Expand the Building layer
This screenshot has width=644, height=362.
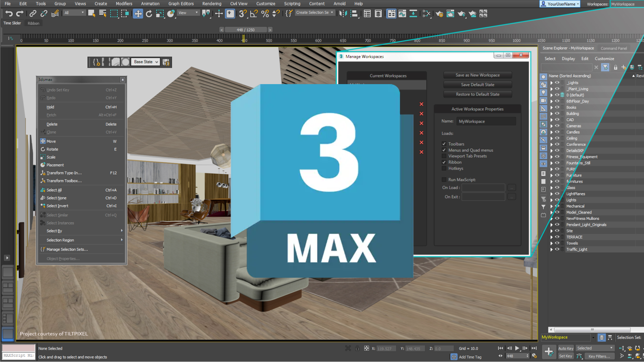click(x=551, y=114)
